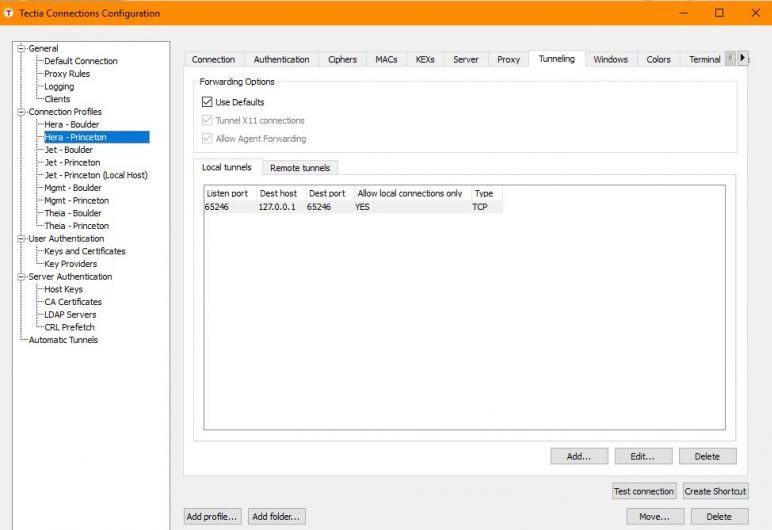This screenshot has height=530, width=772.
Task: Select Default Connection in the tree
Action: pos(81,61)
